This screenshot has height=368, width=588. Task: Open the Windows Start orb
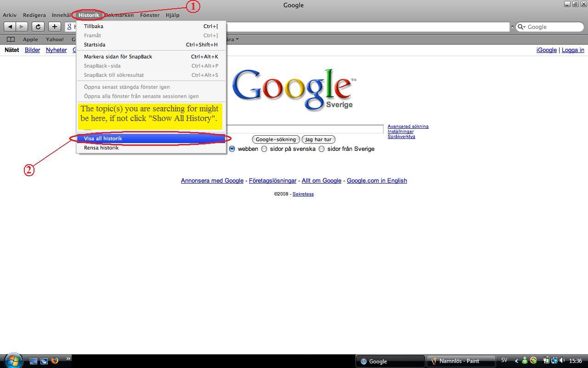(13, 361)
